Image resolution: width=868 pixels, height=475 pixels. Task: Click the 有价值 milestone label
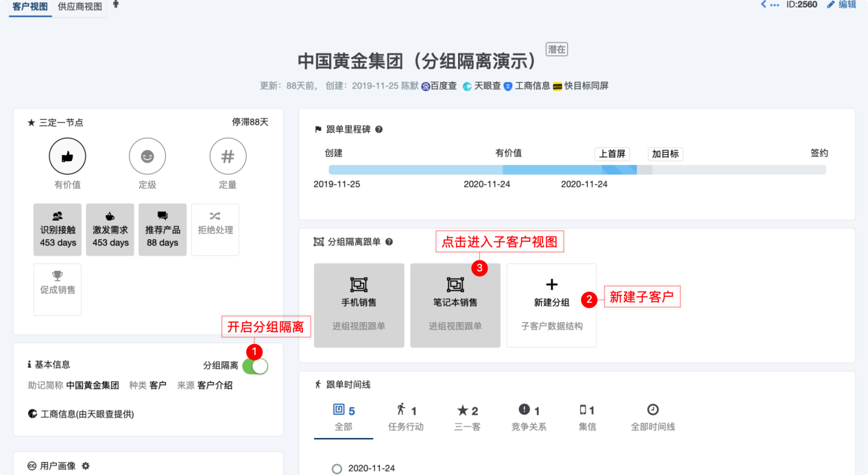pyautogui.click(x=509, y=154)
